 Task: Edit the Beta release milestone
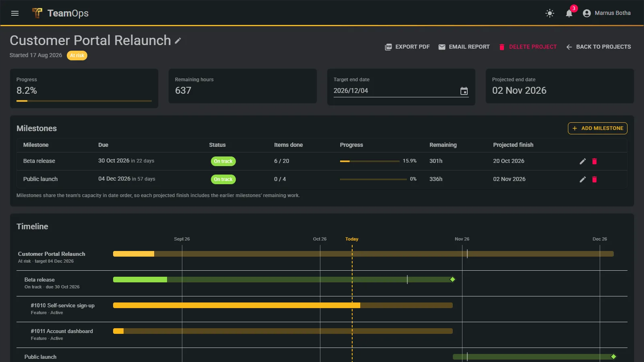(x=582, y=161)
